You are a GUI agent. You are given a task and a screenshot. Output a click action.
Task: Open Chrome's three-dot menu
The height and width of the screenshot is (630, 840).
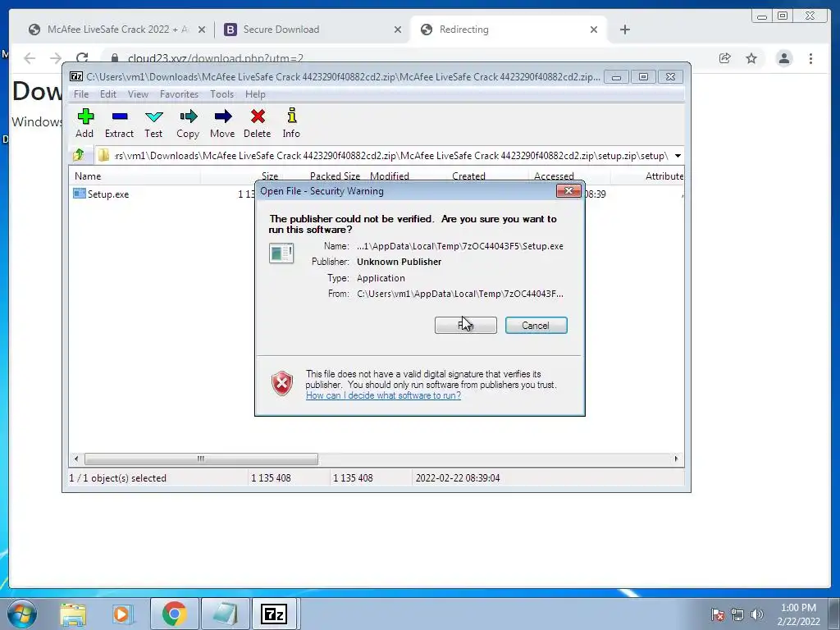[x=811, y=58]
